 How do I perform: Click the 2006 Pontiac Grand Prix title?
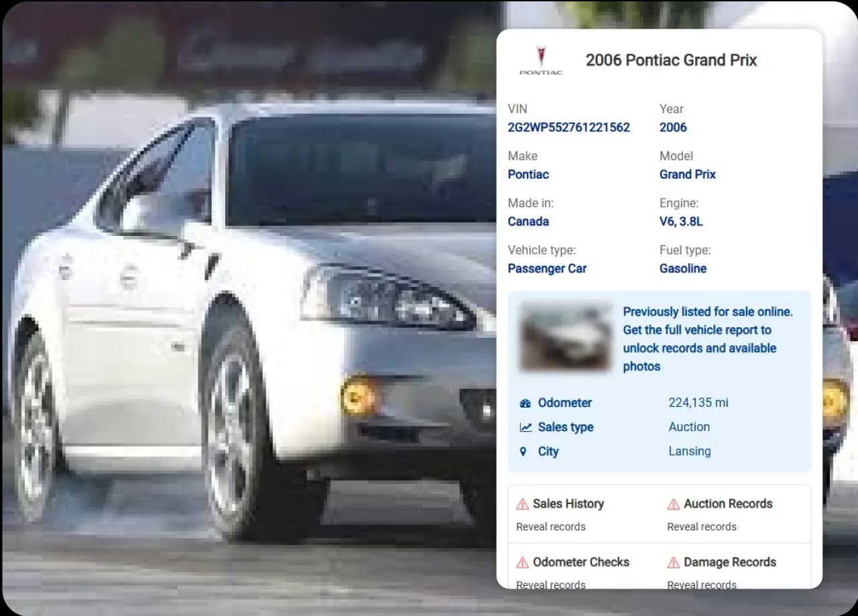(671, 60)
